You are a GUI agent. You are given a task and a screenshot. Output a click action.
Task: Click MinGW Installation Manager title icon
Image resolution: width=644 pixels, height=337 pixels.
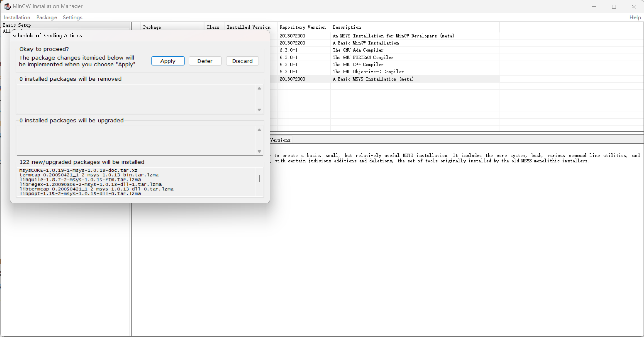(7, 6)
